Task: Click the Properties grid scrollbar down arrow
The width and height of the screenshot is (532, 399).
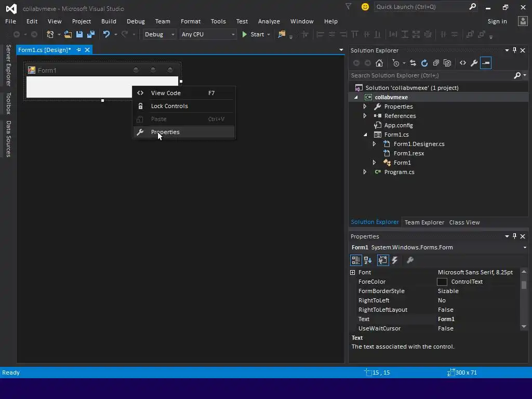Action: (x=524, y=326)
